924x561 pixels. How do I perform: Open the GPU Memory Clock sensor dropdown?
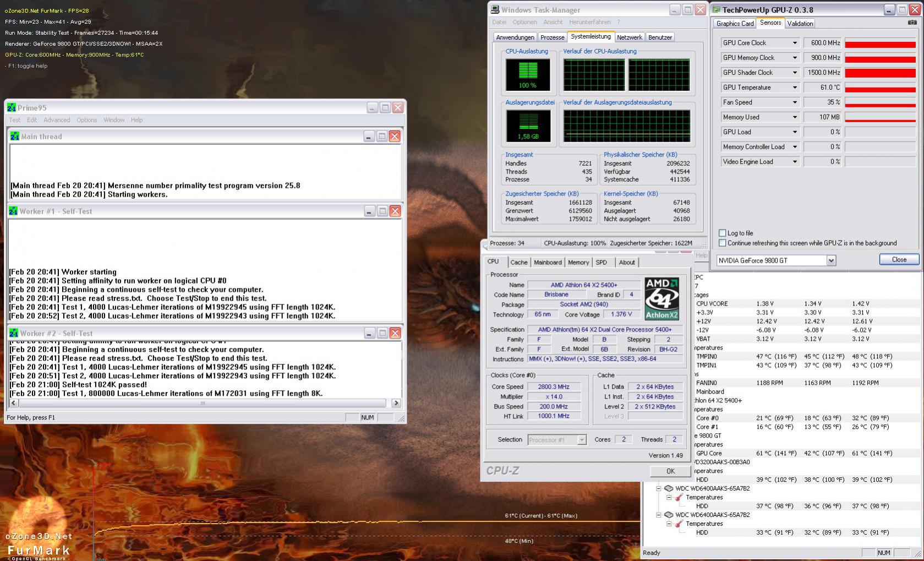tap(795, 58)
